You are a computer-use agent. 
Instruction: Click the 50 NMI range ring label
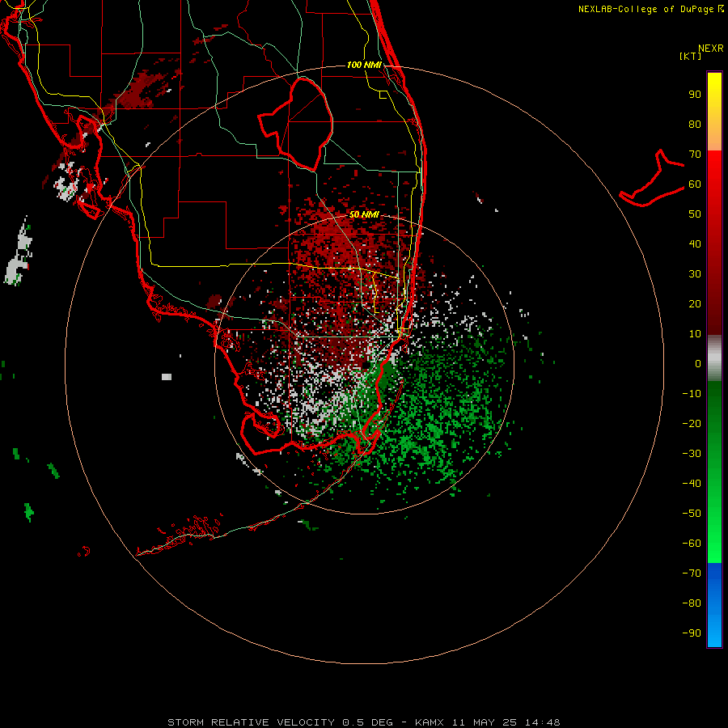pyautogui.click(x=364, y=214)
